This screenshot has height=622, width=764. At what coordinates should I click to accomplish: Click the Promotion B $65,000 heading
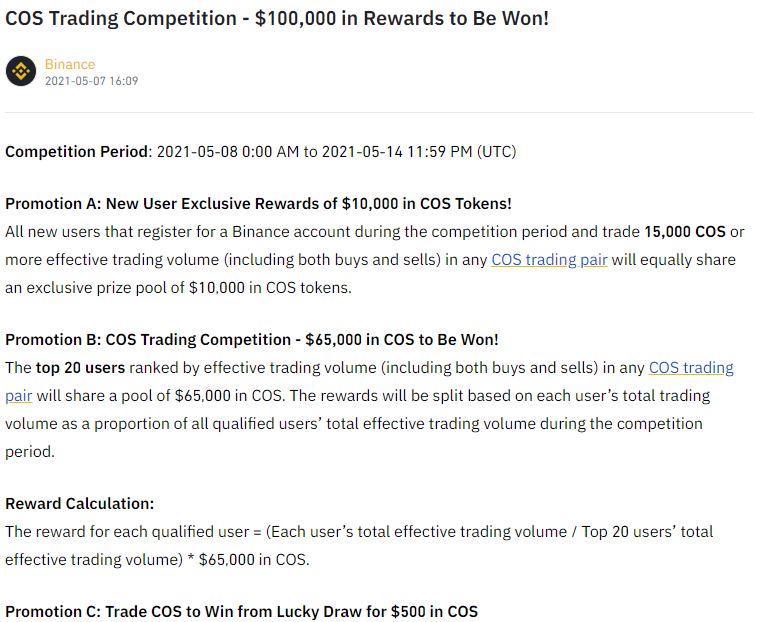[252, 339]
